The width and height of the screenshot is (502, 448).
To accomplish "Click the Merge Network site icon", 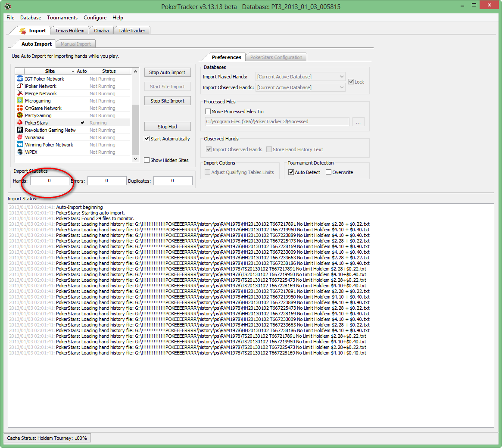I will tap(20, 93).
